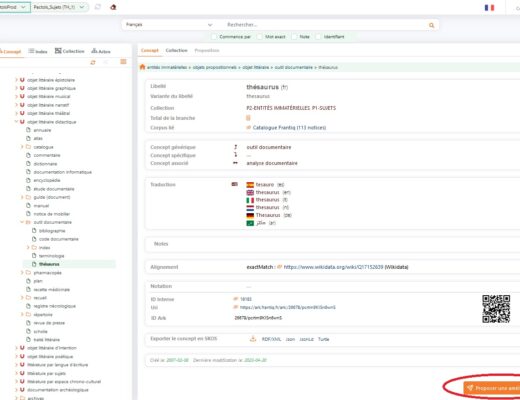520x400 pixels.
Task: Click the Dutch flag translation icon
Action: 250,208
